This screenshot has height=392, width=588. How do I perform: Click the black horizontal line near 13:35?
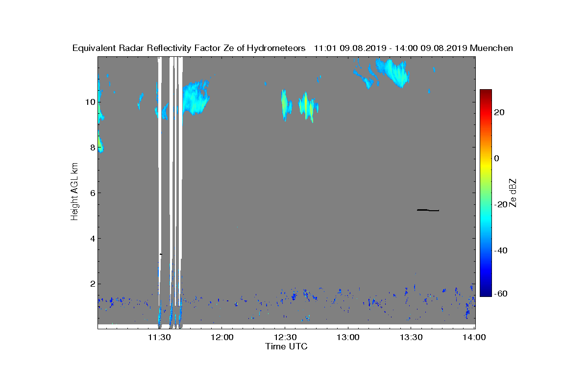click(x=428, y=210)
